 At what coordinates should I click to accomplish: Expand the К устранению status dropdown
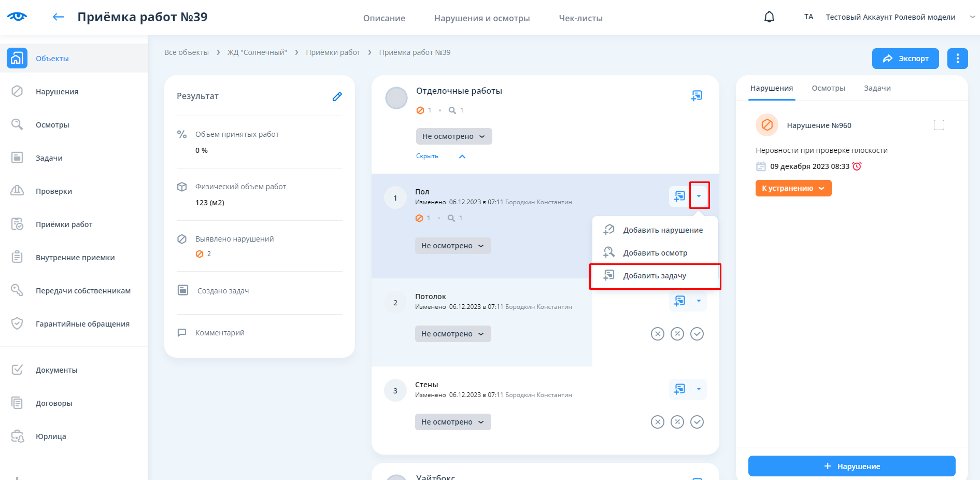(x=793, y=188)
